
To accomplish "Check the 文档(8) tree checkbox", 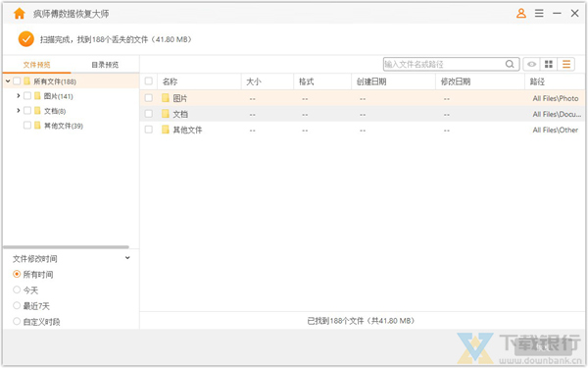I will [27, 110].
